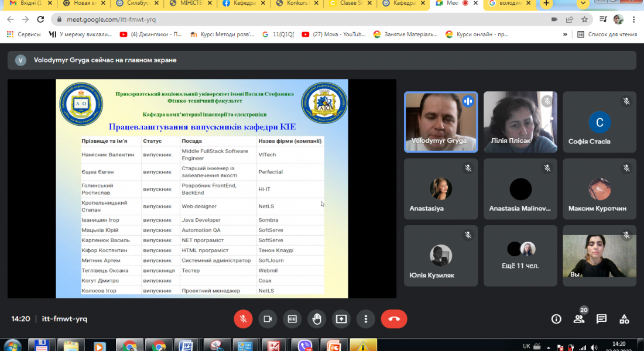Screen dimensions: 644x351
Task: Click the present screen icon
Action: [341, 319]
